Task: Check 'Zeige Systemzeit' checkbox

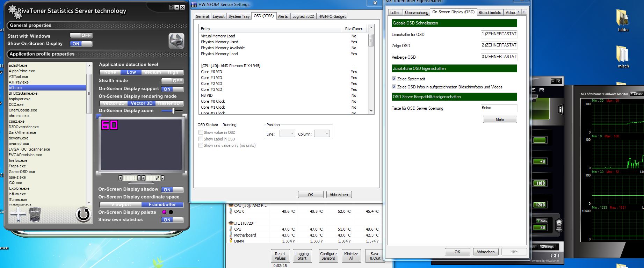Action: [x=394, y=79]
